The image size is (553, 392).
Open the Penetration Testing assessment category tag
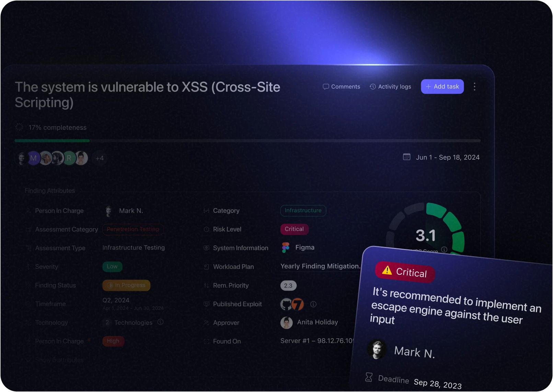pos(133,229)
